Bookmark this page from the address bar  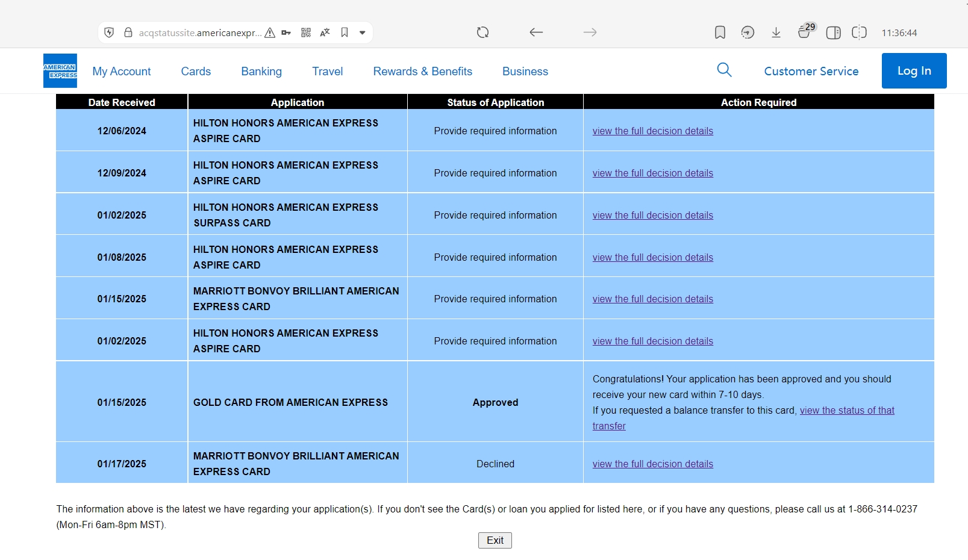[x=345, y=33]
